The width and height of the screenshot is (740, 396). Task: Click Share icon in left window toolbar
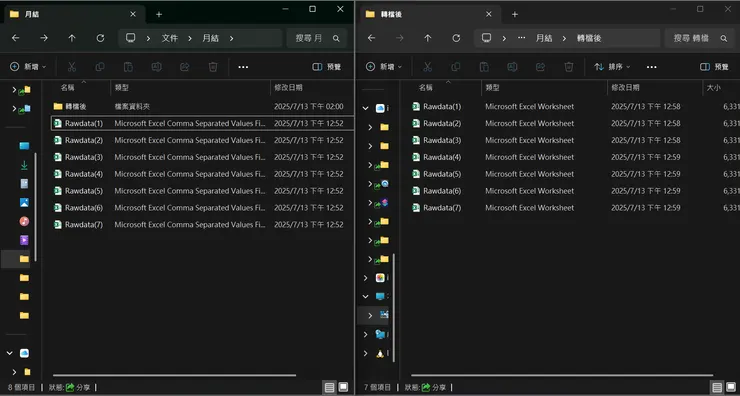185,67
